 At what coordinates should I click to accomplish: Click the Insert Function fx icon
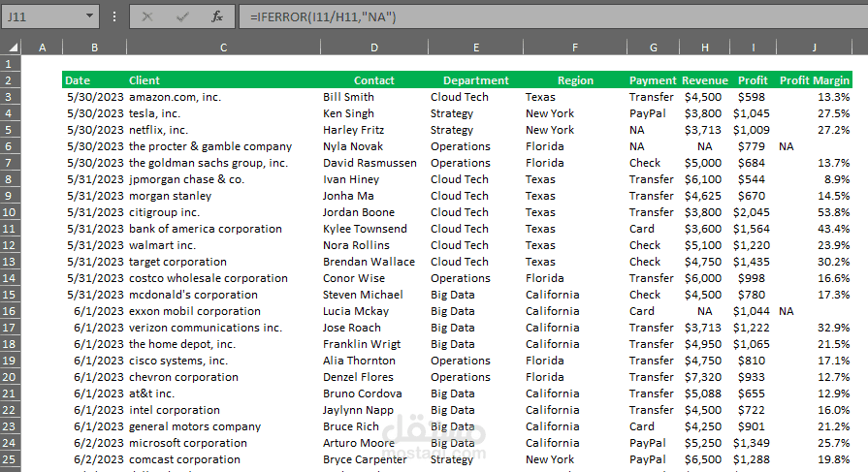tap(217, 16)
